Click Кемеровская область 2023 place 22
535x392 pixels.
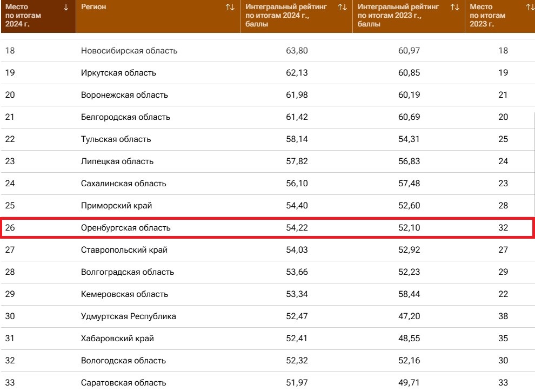[x=503, y=294]
